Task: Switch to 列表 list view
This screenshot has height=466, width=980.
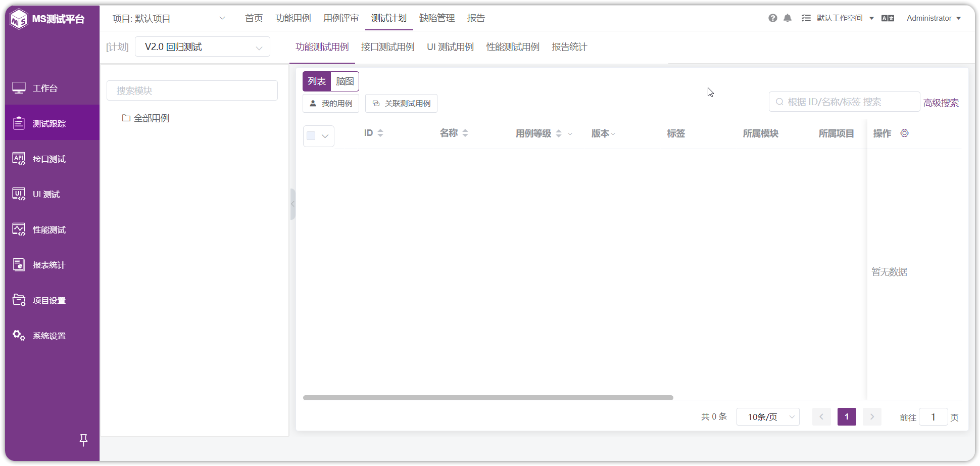Action: (x=317, y=81)
